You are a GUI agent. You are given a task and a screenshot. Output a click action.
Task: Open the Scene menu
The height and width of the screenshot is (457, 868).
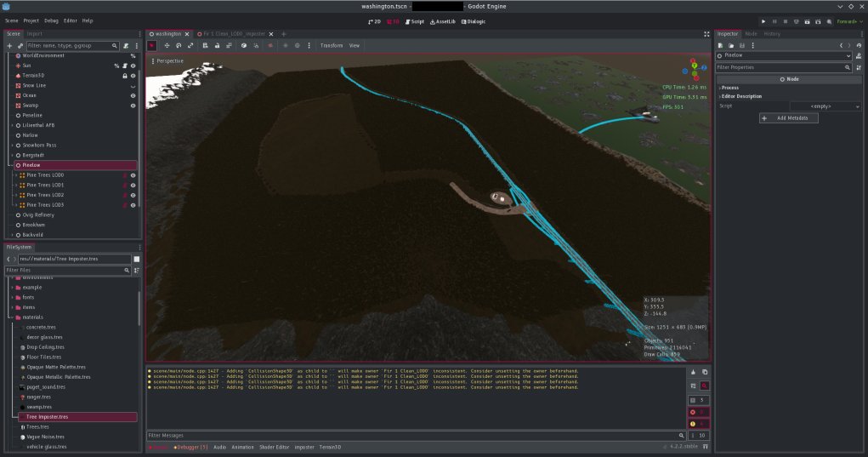click(x=12, y=21)
